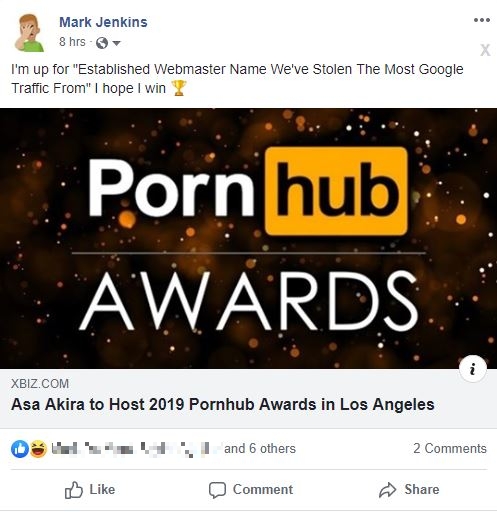This screenshot has height=512, width=497.
Task: Click the 8 hrs timestamp link
Action: pos(72,42)
